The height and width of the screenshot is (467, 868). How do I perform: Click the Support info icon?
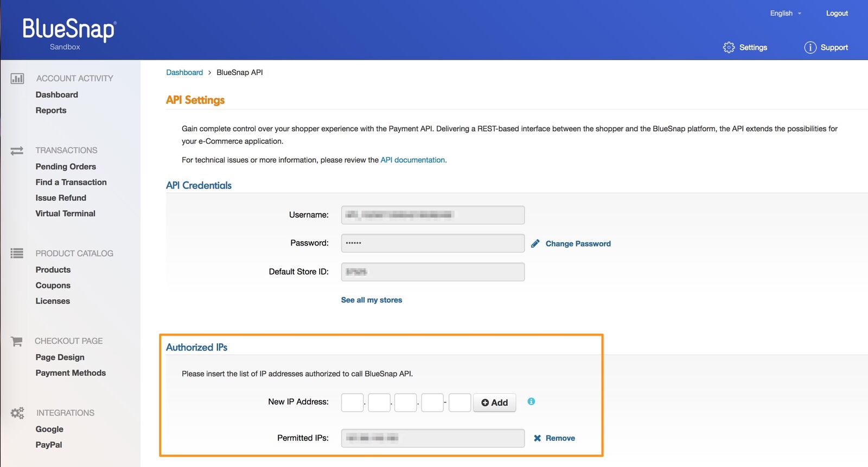(x=810, y=47)
